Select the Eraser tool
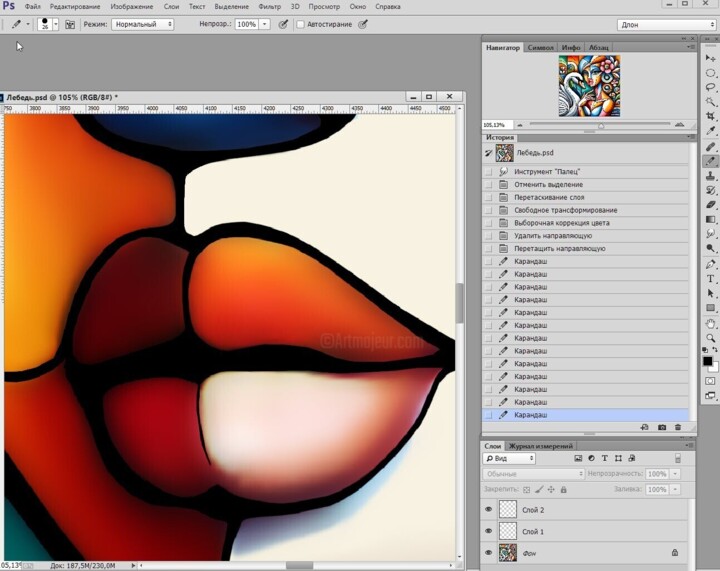 [710, 205]
